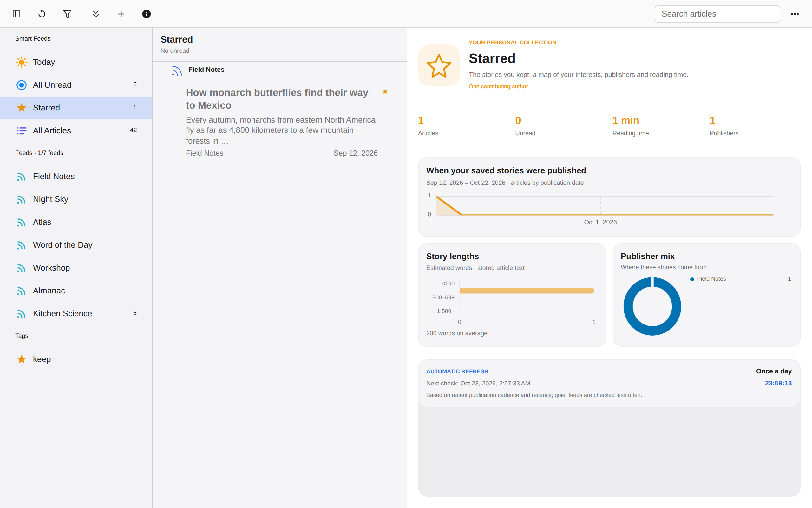Image resolution: width=812 pixels, height=508 pixels.
Task: Open the Night Sky feed
Action: click(76, 199)
